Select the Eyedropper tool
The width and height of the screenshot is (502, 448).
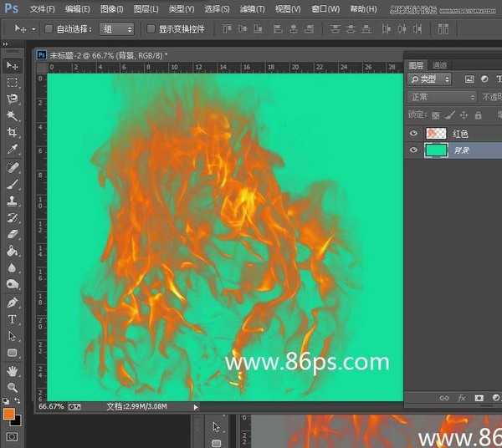coord(13,149)
